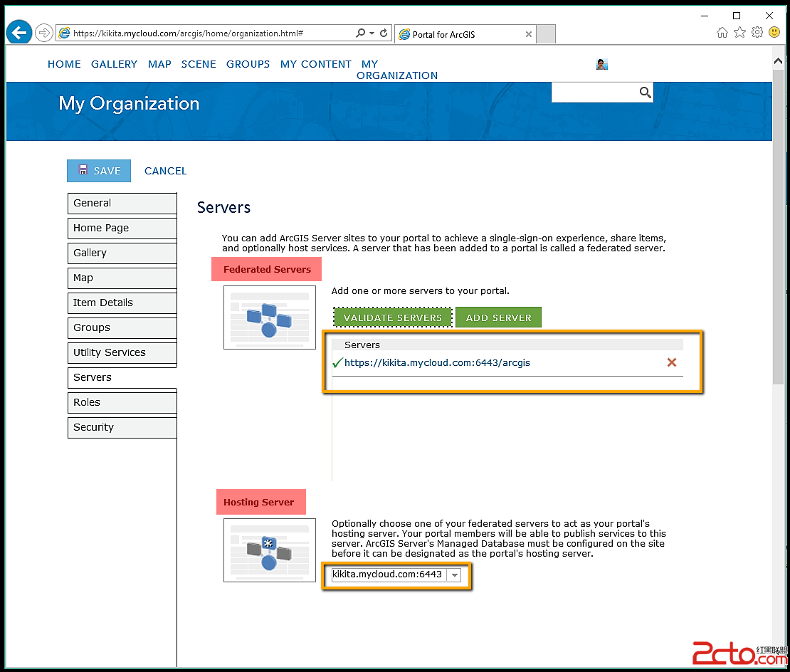This screenshot has height=672, width=790.
Task: Click the page scrollbar up arrow
Action: (778, 61)
